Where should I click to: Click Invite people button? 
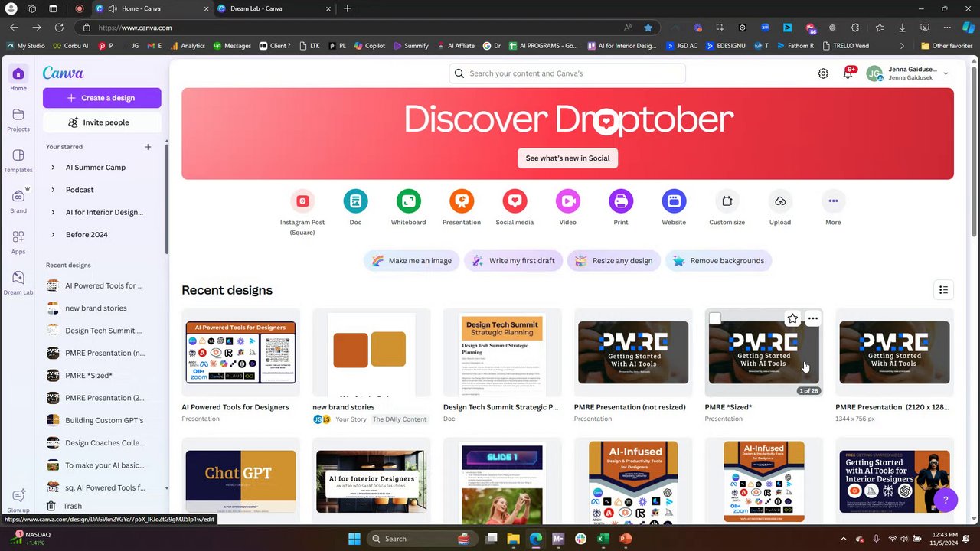point(102,122)
